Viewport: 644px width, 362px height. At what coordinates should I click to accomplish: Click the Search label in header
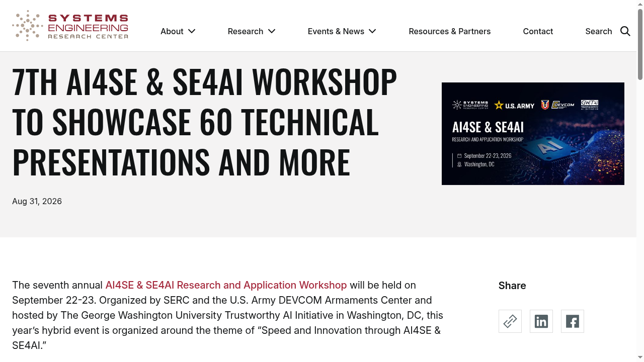click(x=599, y=31)
